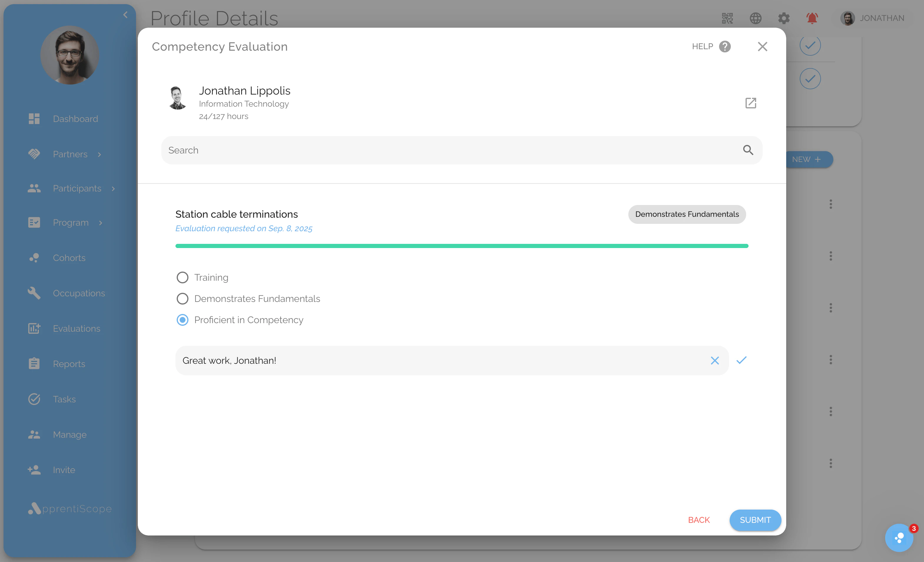Open the Reports sidebar item
The width and height of the screenshot is (924, 562).
[69, 364]
